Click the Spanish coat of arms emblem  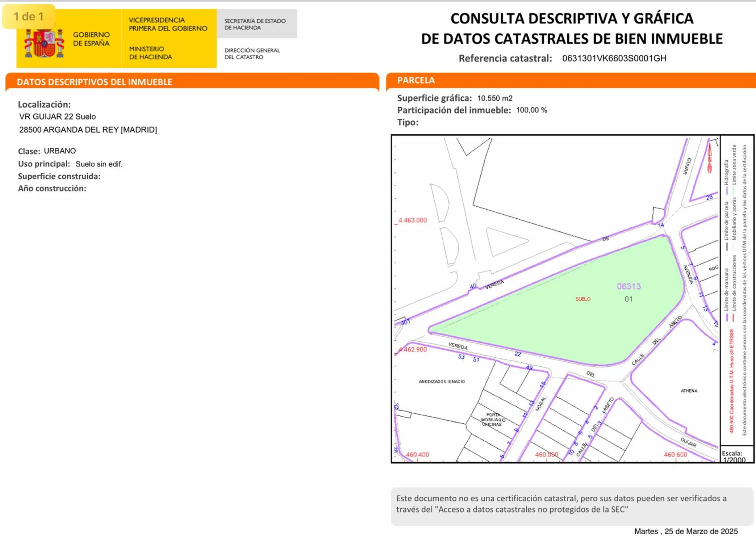[44, 43]
